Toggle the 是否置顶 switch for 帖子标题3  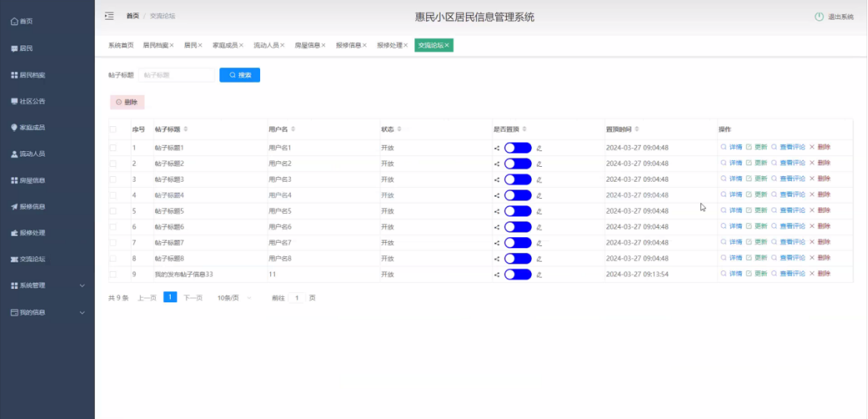518,179
